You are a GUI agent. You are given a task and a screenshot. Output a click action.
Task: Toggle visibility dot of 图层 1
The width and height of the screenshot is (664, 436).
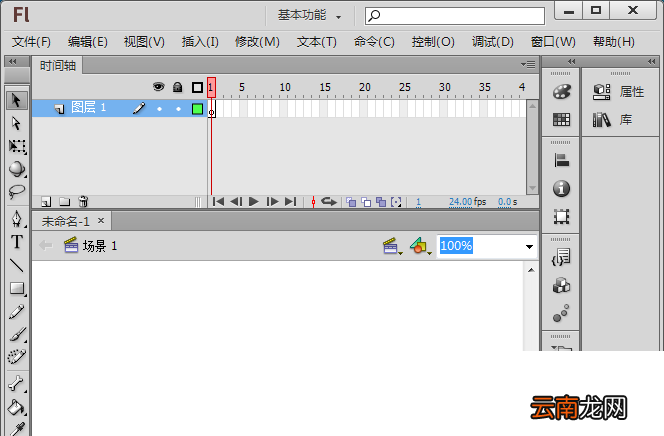click(159, 109)
